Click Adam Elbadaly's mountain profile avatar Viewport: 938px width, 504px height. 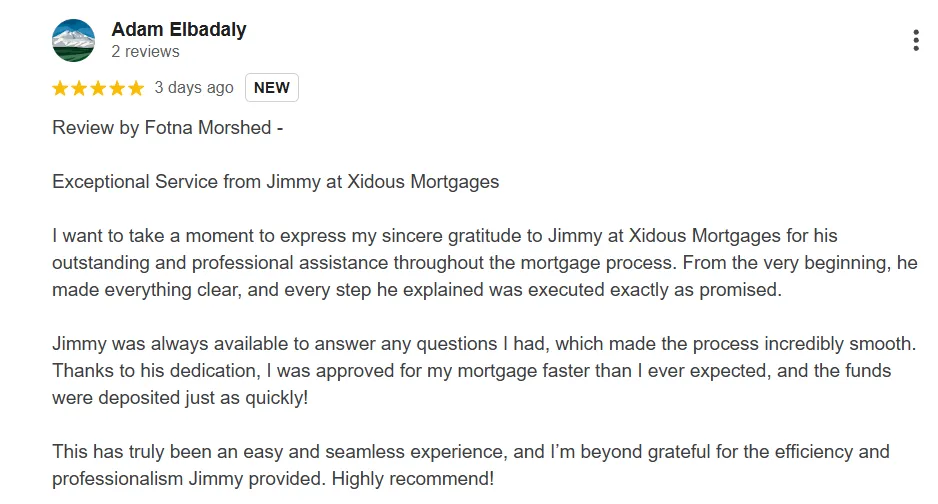[x=74, y=40]
